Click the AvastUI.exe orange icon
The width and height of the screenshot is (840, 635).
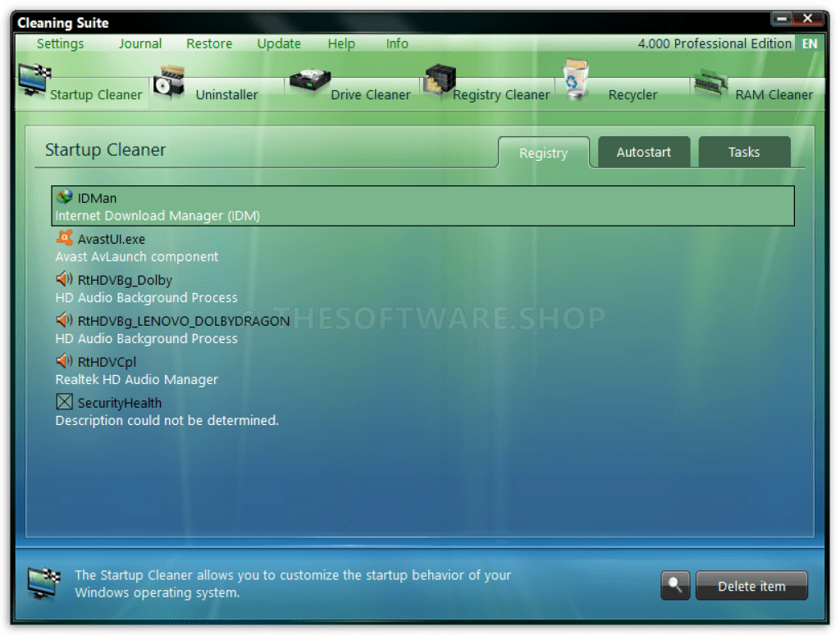[64, 239]
